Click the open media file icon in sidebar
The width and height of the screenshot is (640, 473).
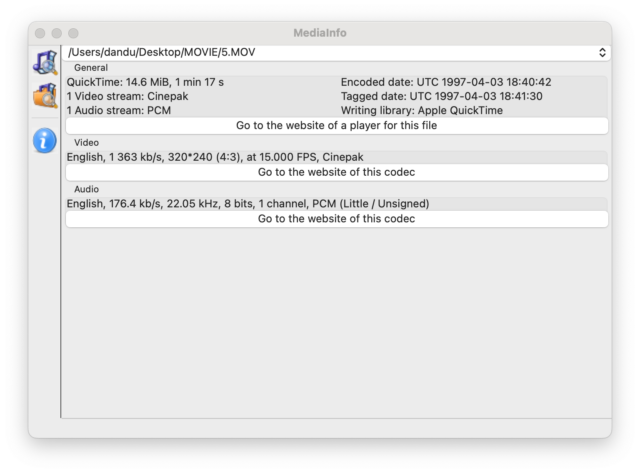(x=45, y=62)
